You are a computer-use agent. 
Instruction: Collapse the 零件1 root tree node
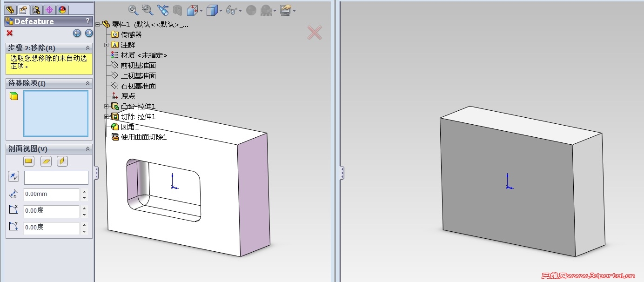pos(98,24)
